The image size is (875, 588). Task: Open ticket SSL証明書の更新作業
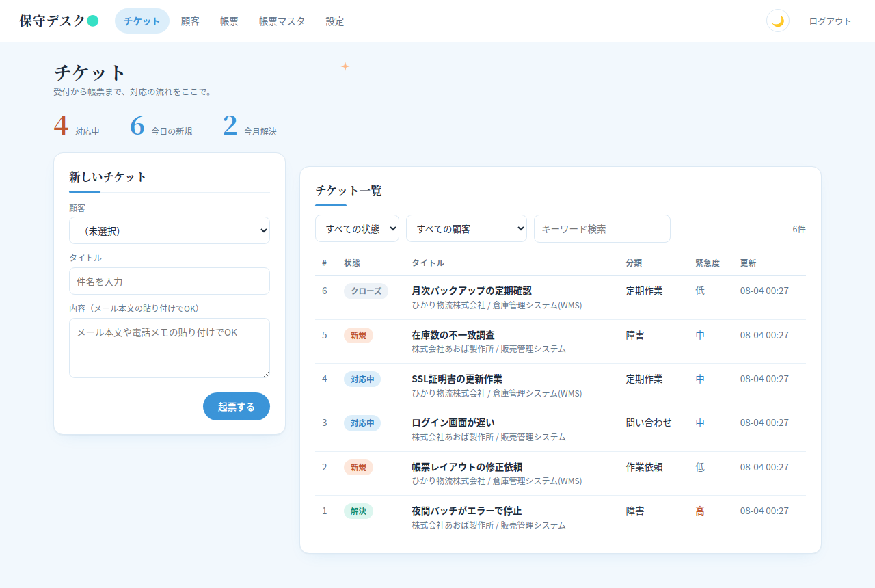[457, 379]
